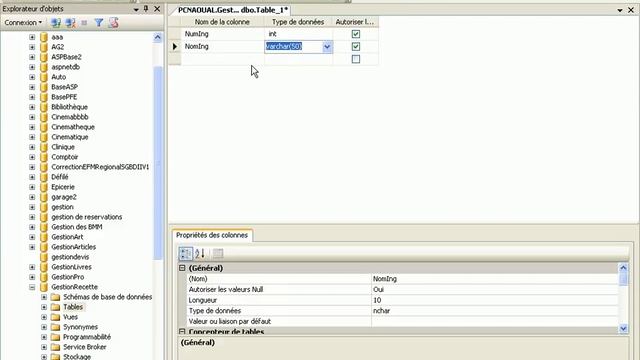Expand the Programmabilité node
Screen dimensions: 640x360
44,337
